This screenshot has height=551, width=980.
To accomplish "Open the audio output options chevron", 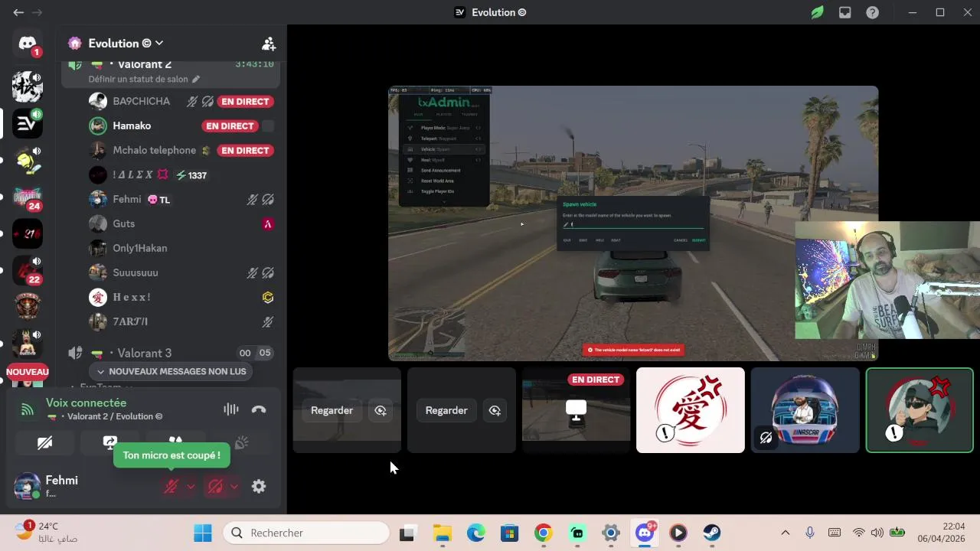I will [234, 486].
